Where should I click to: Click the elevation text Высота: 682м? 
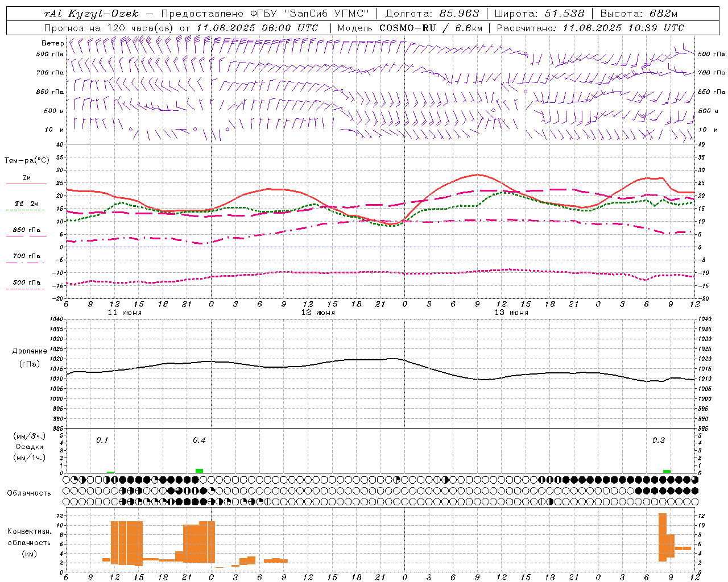(639, 14)
